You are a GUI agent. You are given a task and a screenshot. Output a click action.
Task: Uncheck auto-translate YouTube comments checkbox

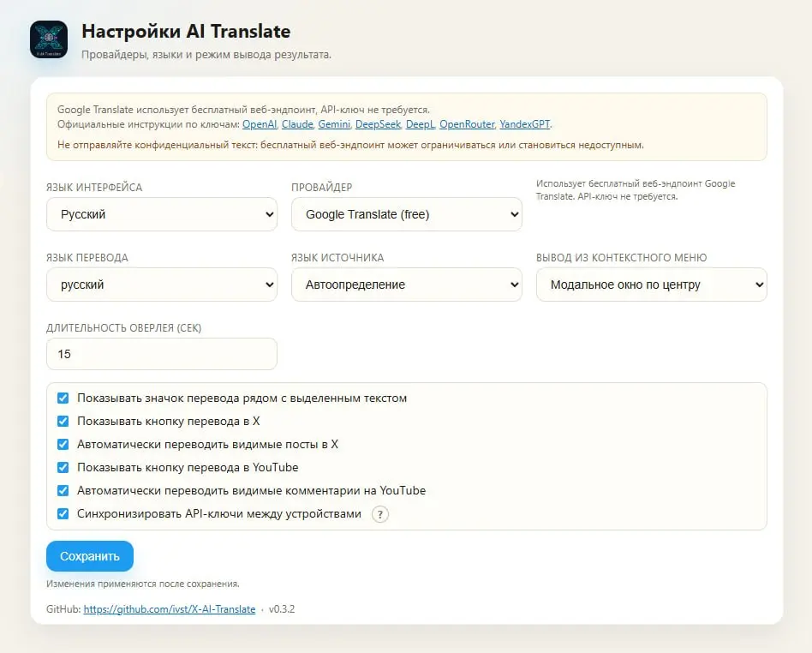click(63, 490)
